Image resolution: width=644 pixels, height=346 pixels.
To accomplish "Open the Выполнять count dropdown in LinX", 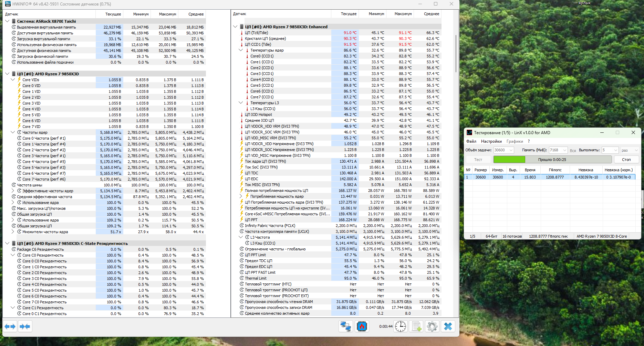I will click(615, 150).
